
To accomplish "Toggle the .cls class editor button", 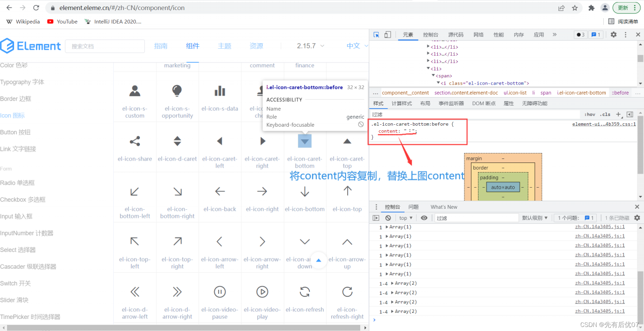I will [x=605, y=115].
